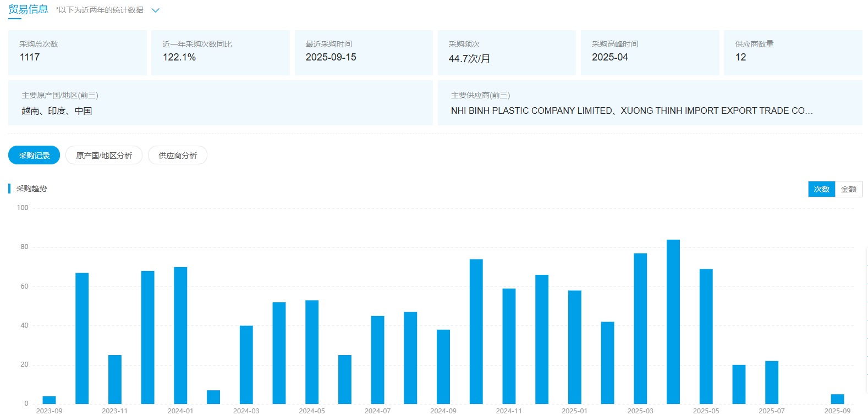This screenshot has width=868, height=415.
Task: Click the truncated 主要供应商 names text
Action: pos(631,111)
